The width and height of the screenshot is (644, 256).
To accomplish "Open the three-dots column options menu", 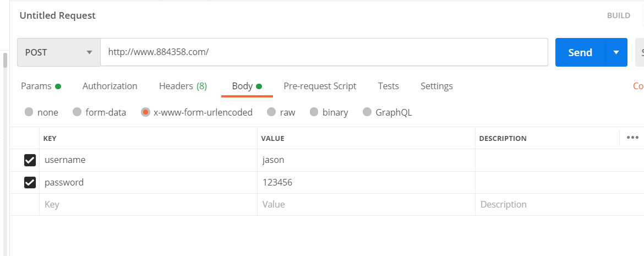I will coord(632,138).
